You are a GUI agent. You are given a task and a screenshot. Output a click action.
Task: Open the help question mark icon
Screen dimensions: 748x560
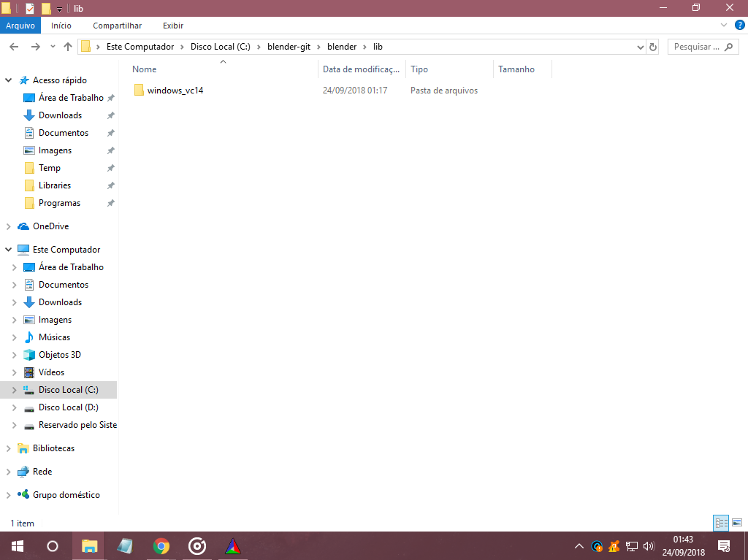pos(739,25)
